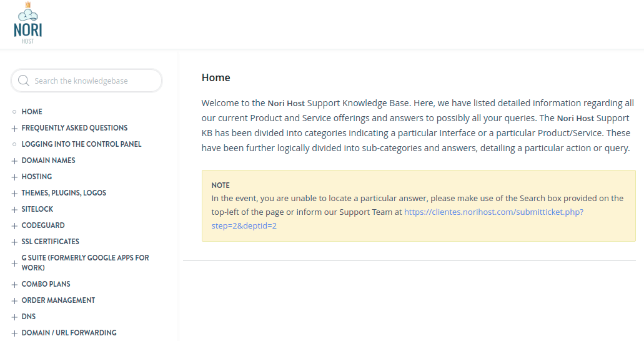The image size is (644, 341).
Task: Expand the Domain Names plus icon
Action: 14,161
